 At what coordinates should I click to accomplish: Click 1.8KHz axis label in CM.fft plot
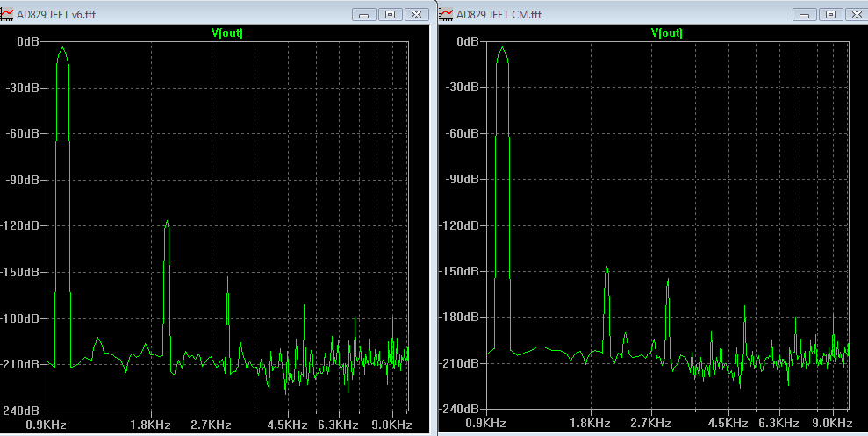[590, 423]
